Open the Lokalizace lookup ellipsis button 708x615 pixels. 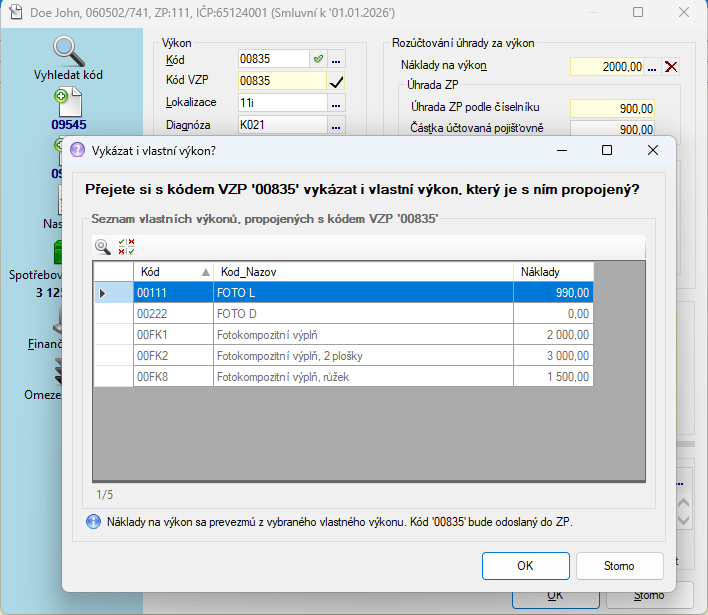tap(337, 103)
